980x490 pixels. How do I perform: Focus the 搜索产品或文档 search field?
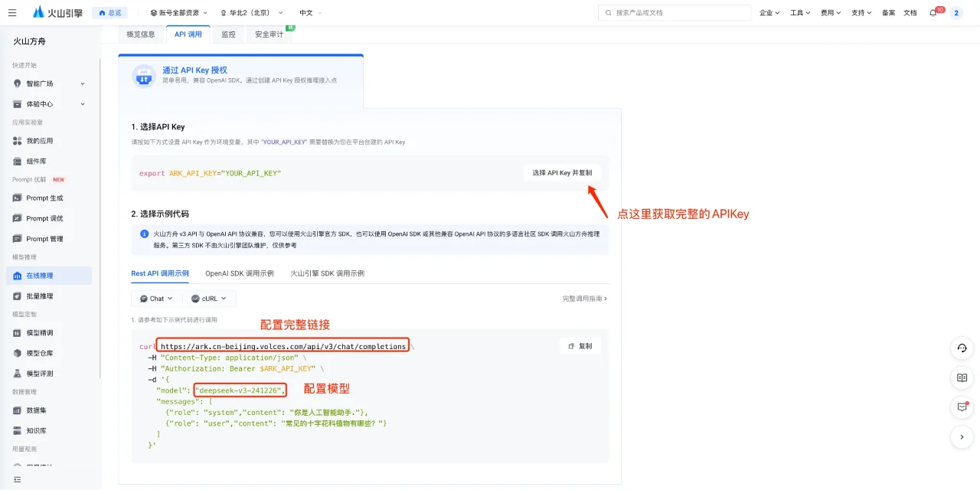pyautogui.click(x=675, y=12)
